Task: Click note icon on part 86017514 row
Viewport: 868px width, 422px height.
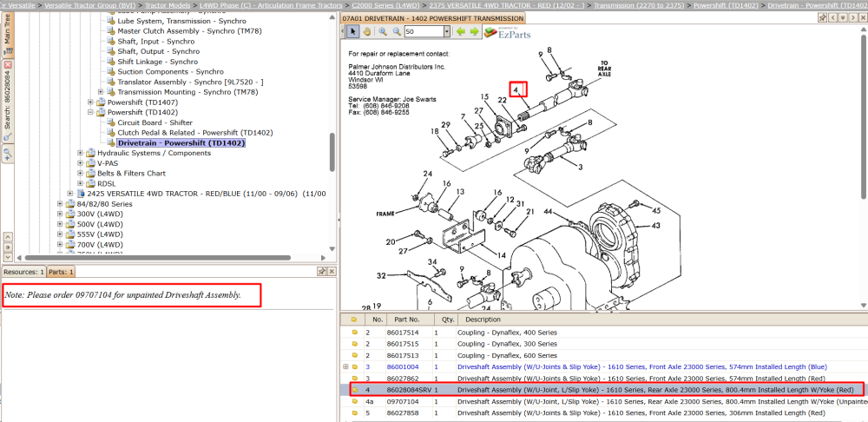Action: (x=355, y=333)
